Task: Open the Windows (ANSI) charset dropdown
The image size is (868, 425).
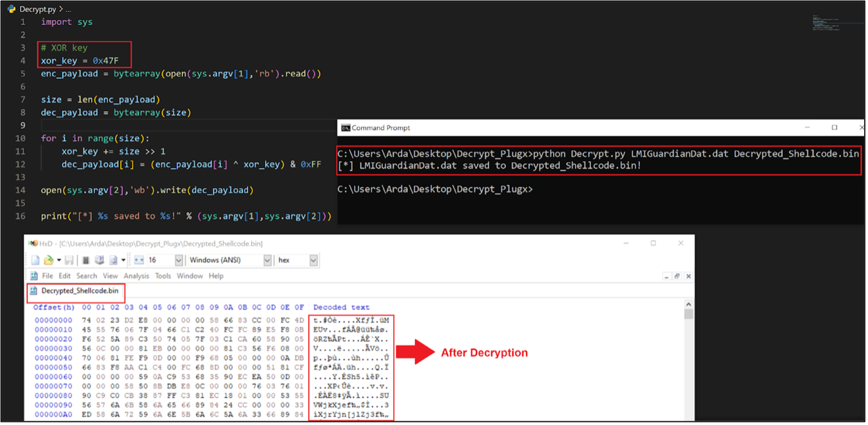Action: 267,261
